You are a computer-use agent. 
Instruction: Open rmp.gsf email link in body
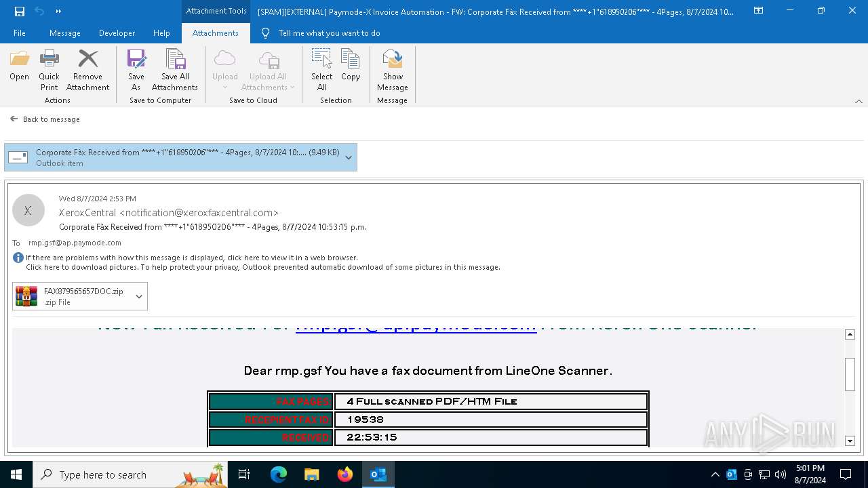416,329
